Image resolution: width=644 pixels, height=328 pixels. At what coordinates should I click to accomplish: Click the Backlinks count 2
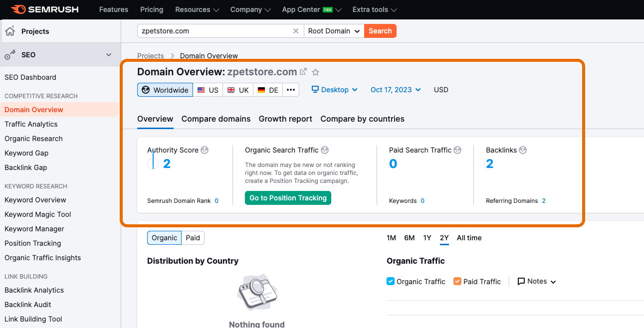pyautogui.click(x=490, y=164)
